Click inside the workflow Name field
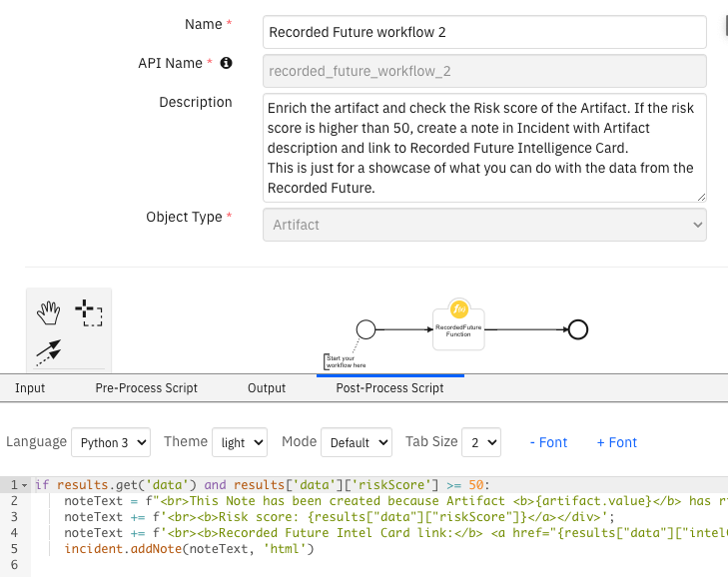The height and width of the screenshot is (577, 728). [484, 32]
